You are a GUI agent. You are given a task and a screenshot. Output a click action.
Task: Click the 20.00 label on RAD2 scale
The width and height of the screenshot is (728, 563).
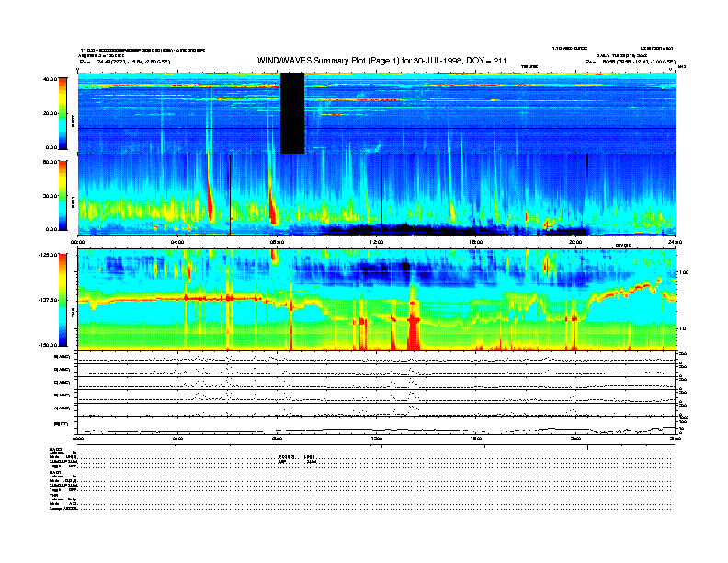50,113
